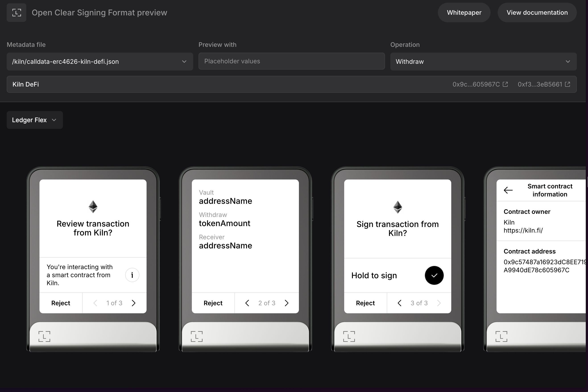
Task: Expand the Metadata file dropdown
Action: (100, 62)
